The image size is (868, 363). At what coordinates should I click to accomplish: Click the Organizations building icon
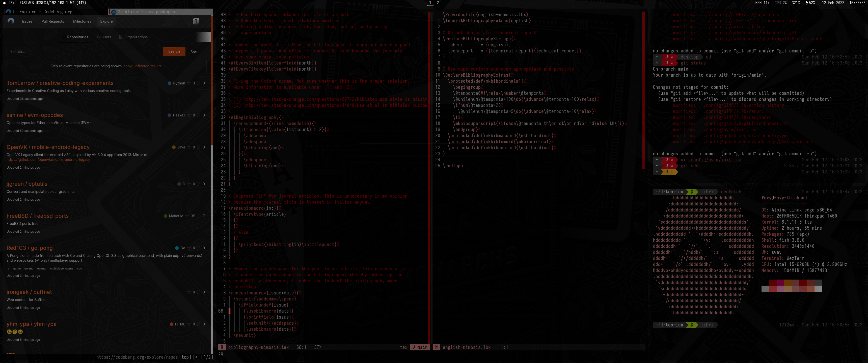coord(121,37)
